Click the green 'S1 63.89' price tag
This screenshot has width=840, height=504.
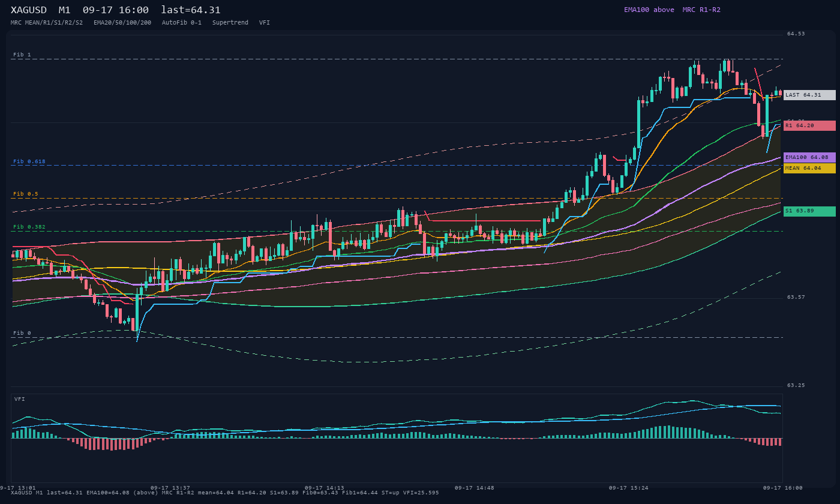(x=809, y=211)
